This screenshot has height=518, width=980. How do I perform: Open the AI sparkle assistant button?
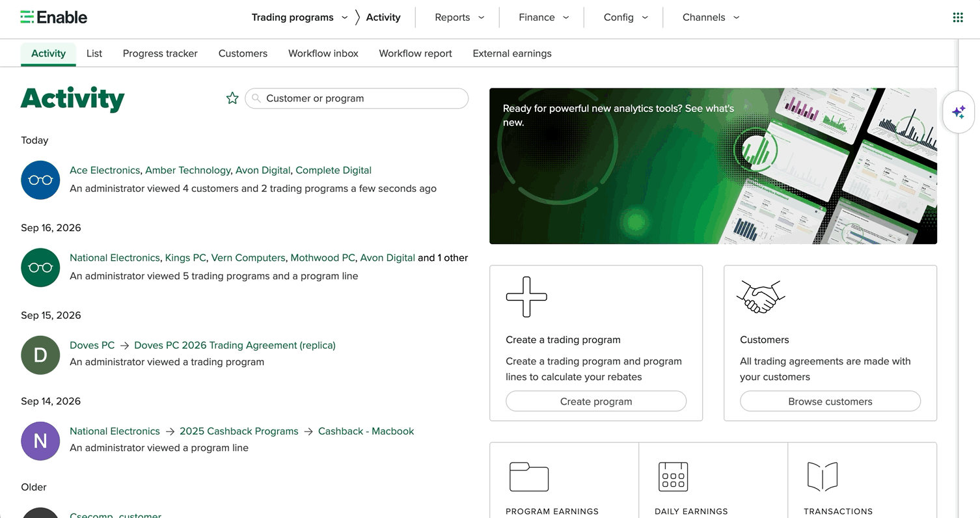(958, 112)
